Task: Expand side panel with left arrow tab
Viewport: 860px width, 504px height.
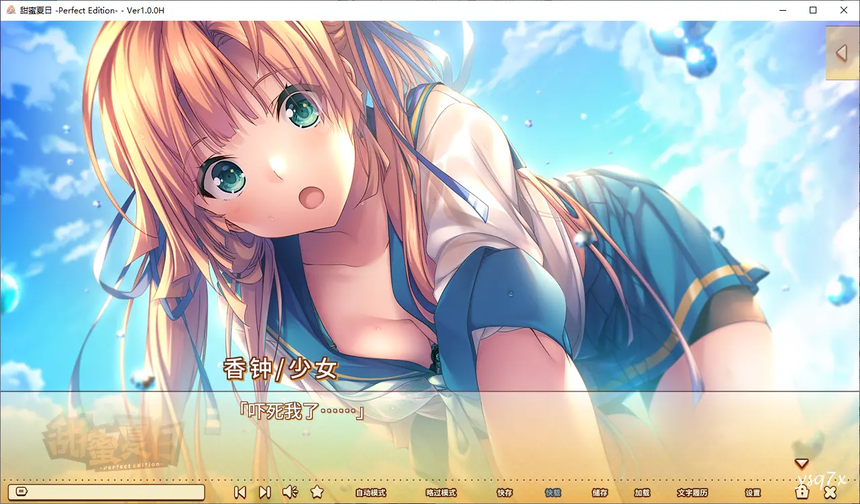Action: point(843,53)
